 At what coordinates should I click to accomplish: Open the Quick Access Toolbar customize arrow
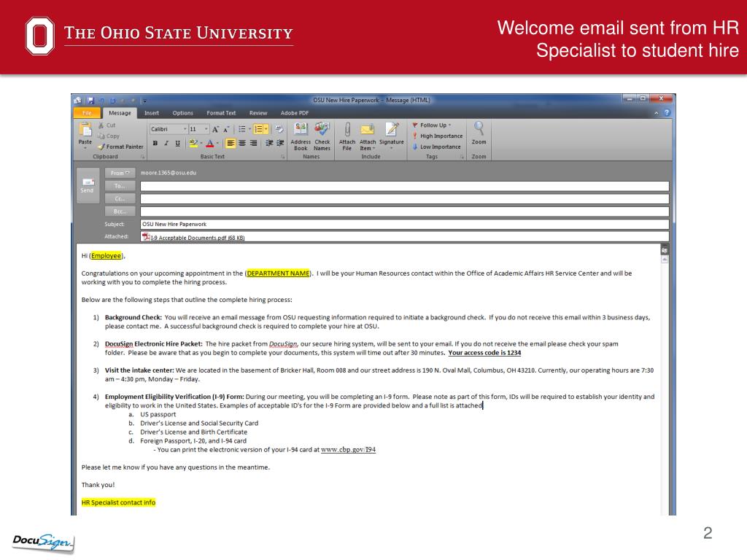[x=144, y=101]
